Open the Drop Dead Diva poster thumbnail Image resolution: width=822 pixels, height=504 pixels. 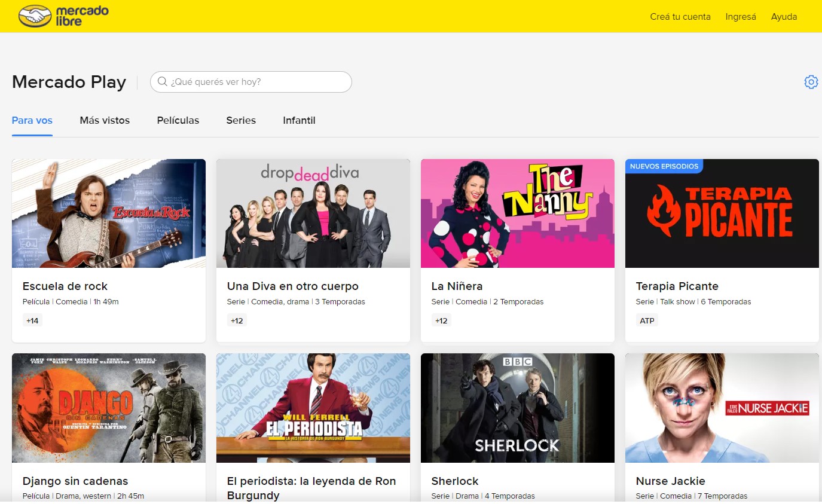click(313, 213)
